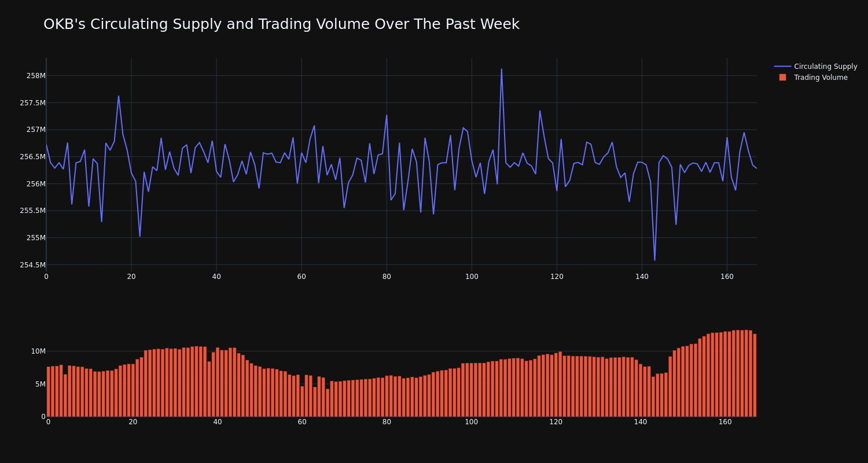Screen dimensions: 868x463
Task: Toggle the Trading Volume legend entry
Action: click(x=815, y=78)
